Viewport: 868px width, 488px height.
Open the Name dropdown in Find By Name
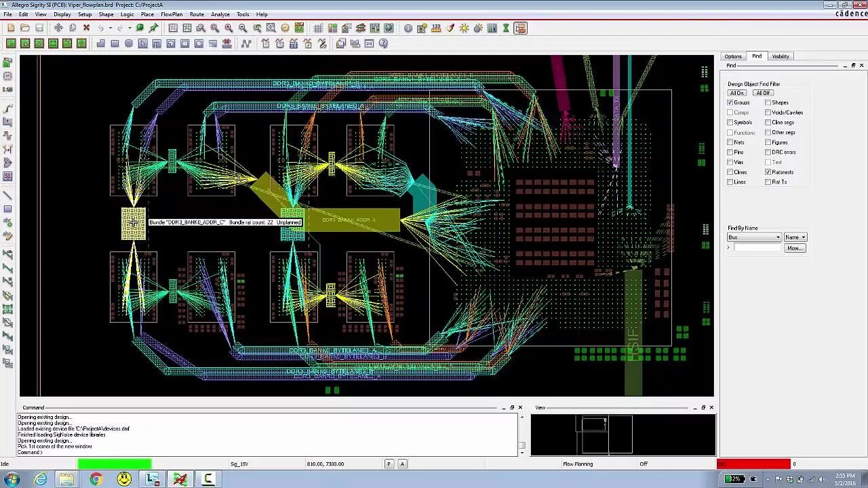coord(795,237)
